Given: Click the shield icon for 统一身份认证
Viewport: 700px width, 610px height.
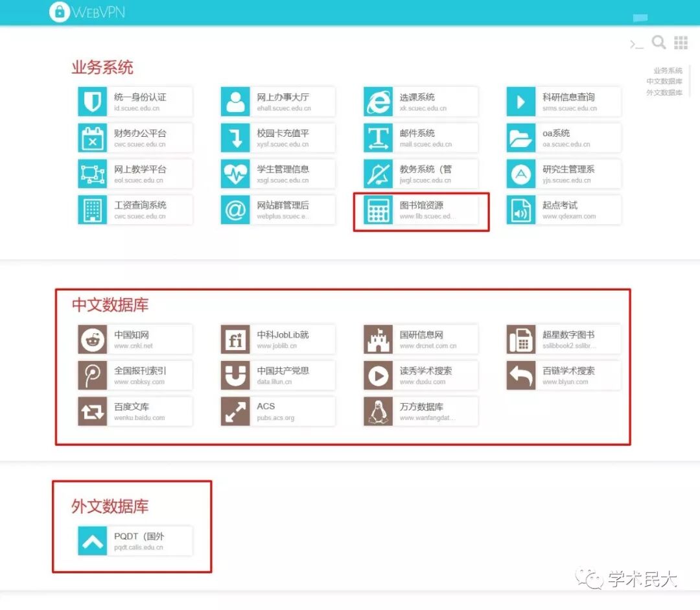Looking at the screenshot, I should point(93,101).
